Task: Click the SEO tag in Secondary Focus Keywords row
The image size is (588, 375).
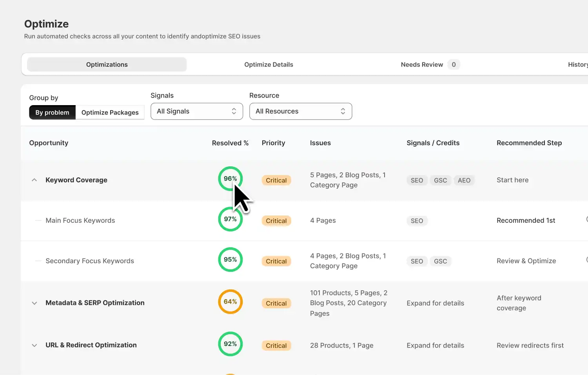Action: coord(417,261)
